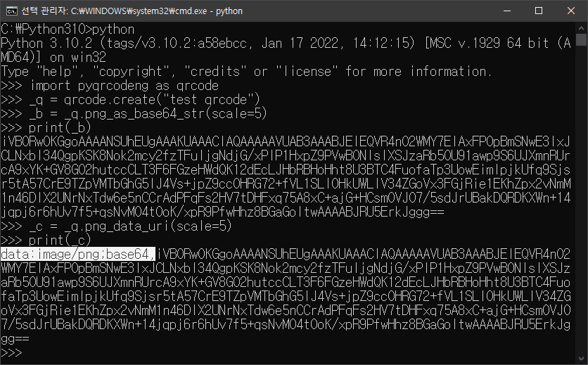Image resolution: width=588 pixels, height=365 pixels.
Task: Click the highlighted data:image/png;base64 text
Action: point(77,254)
